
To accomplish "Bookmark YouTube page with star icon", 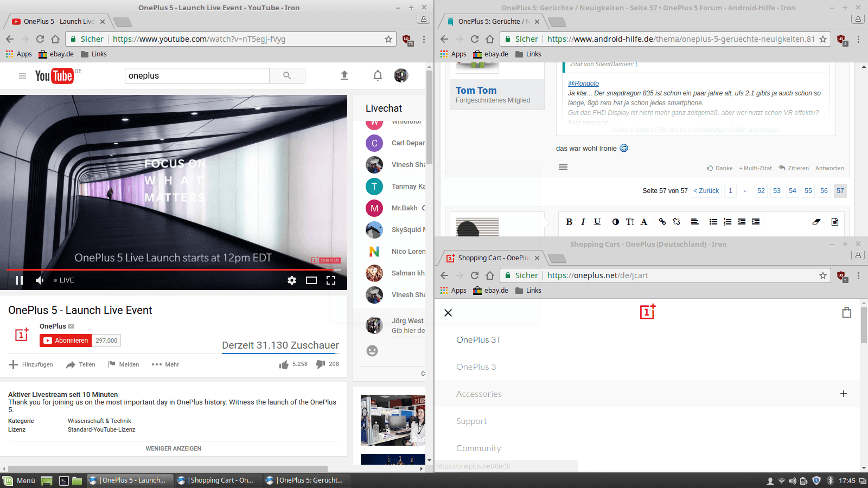I will pyautogui.click(x=388, y=39).
